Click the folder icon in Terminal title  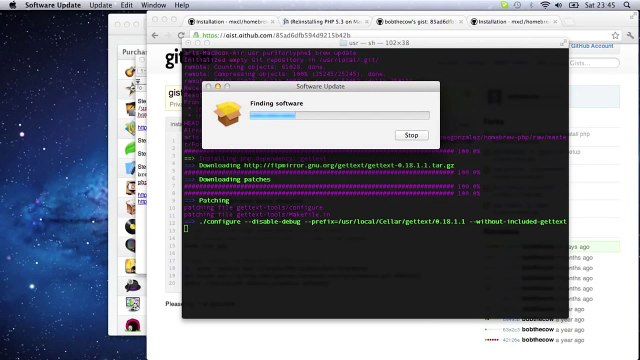[343, 43]
